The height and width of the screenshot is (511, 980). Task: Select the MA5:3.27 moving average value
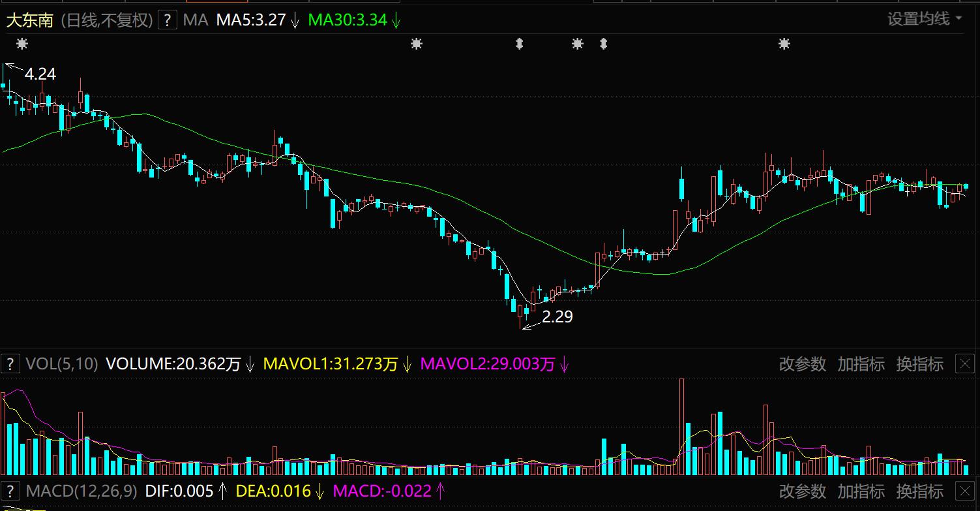[251, 20]
